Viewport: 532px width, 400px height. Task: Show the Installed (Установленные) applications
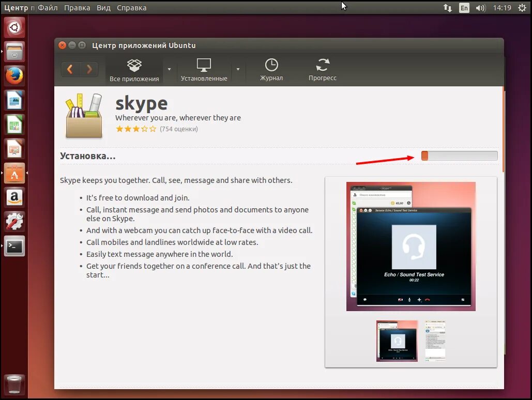[204, 70]
